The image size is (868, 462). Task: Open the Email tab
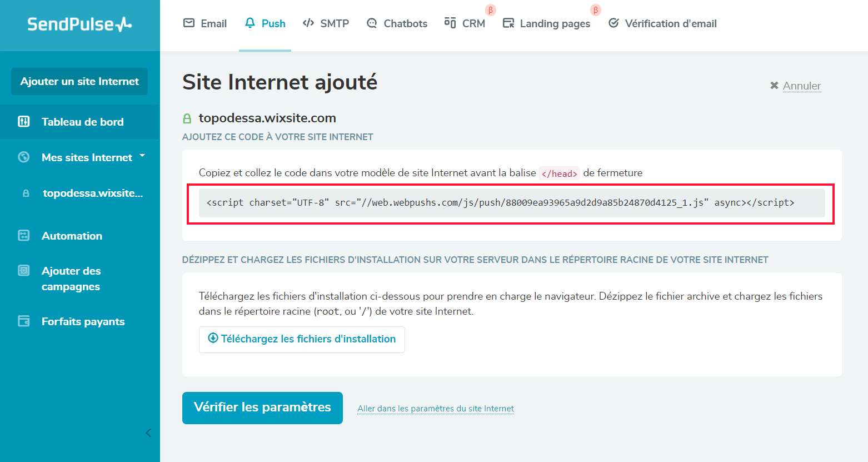click(x=205, y=23)
